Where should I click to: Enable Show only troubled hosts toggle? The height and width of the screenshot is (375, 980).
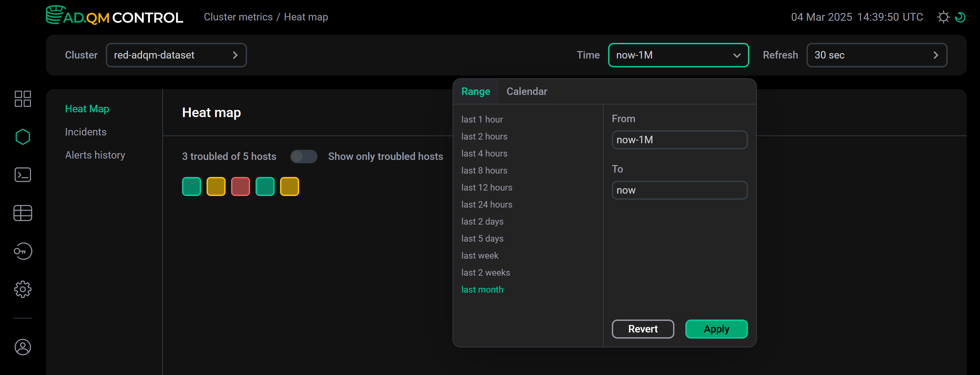point(304,156)
